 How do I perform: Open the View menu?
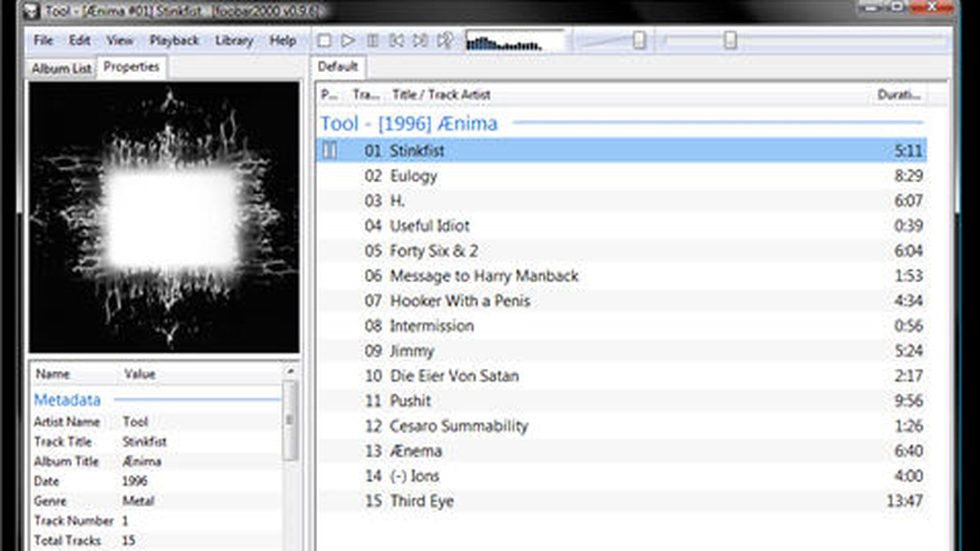pyautogui.click(x=119, y=40)
